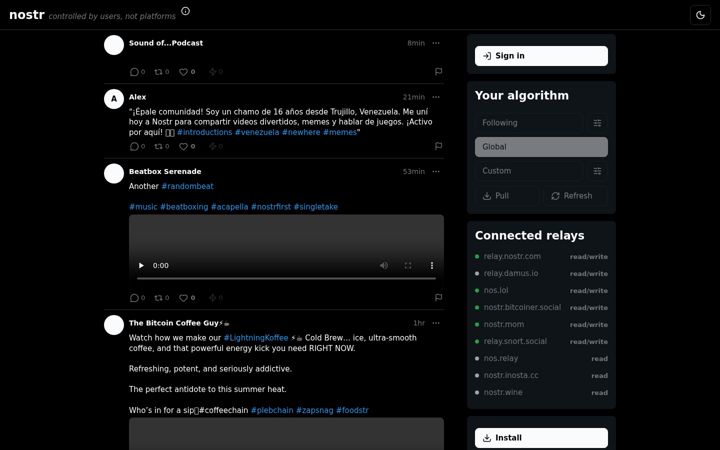Repost Alex's introduction post
This screenshot has width=720, height=450.
click(162, 146)
